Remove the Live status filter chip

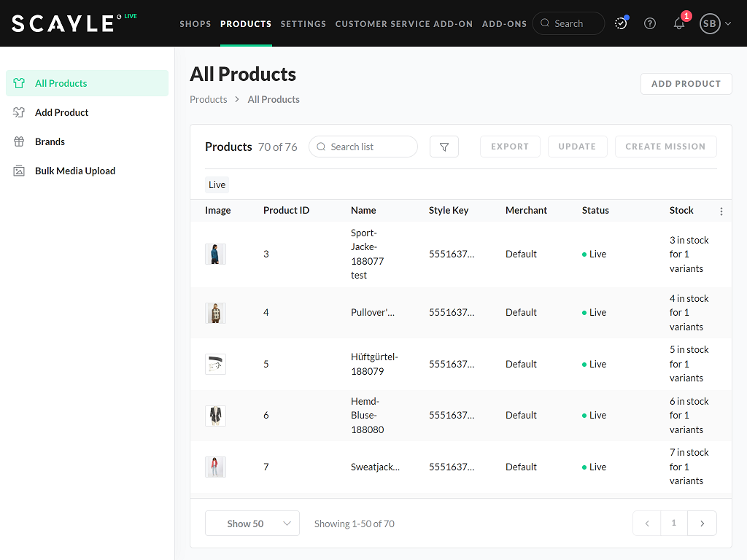click(217, 184)
